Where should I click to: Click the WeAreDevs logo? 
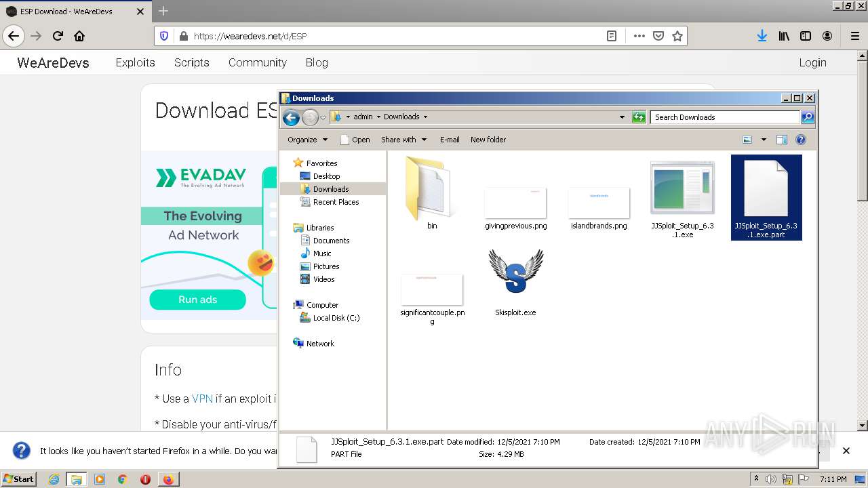tap(53, 62)
